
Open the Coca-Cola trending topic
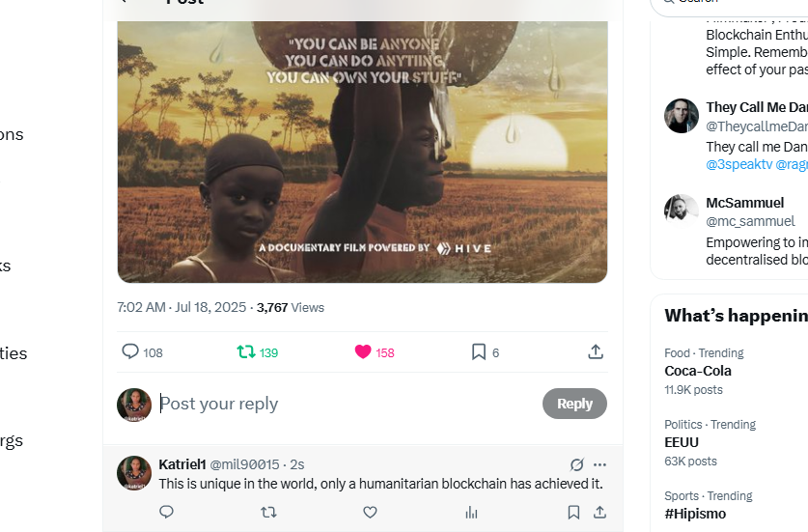click(x=698, y=371)
